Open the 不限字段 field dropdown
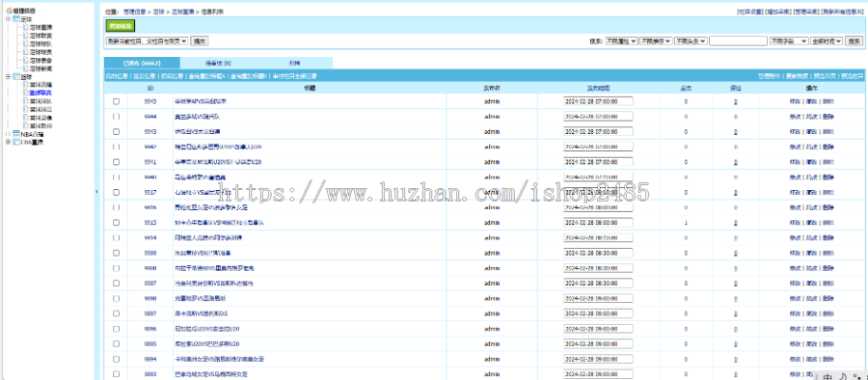Screen dimensions: 868x380 pos(789,41)
